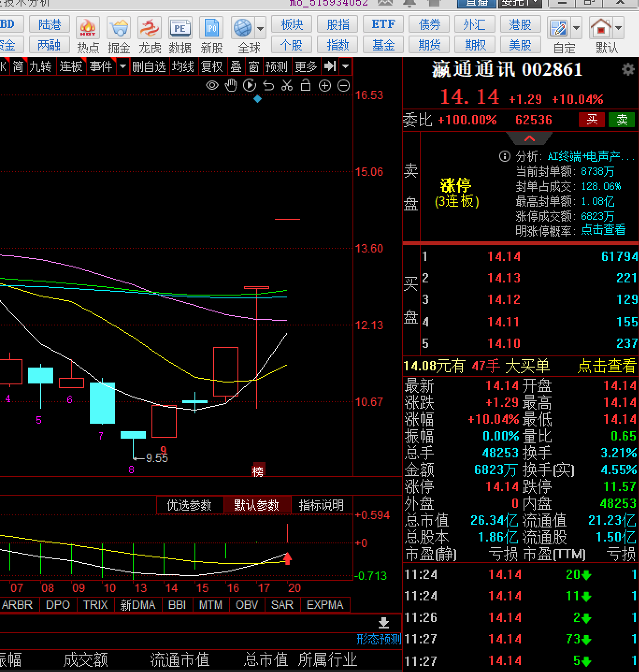Screen dimensions: 639x672
Task: Expand the 全球 global market dropdown arrow
Action: click(x=260, y=29)
